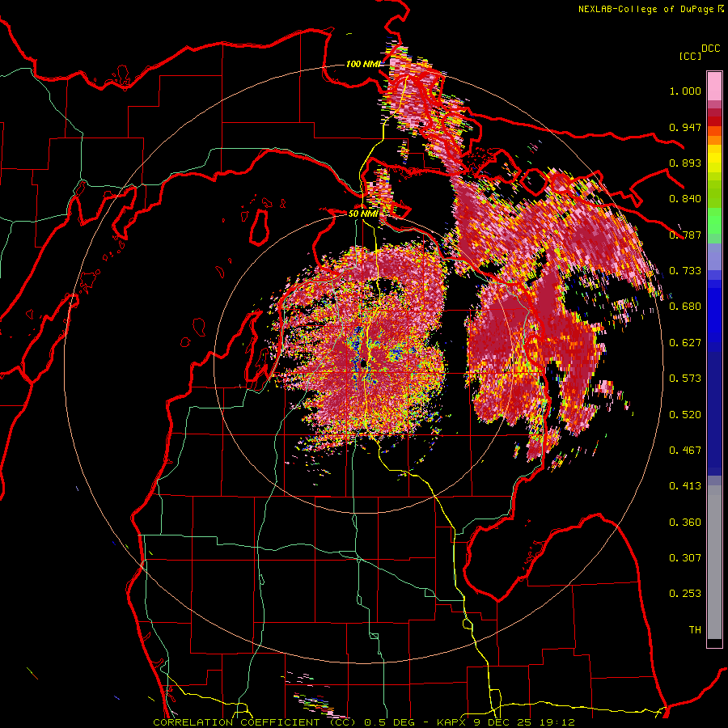Select the 0.787 scale value
This screenshot has height=728, width=728.
685,235
